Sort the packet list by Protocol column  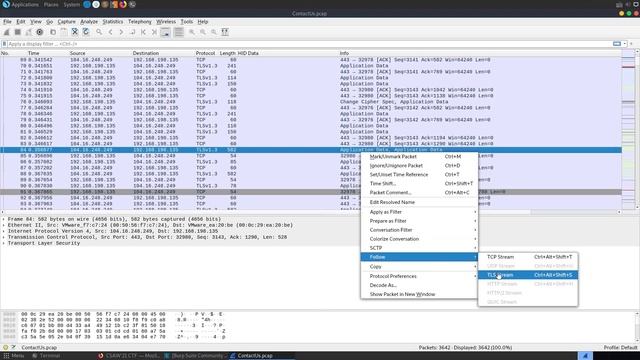pyautogui.click(x=205, y=53)
